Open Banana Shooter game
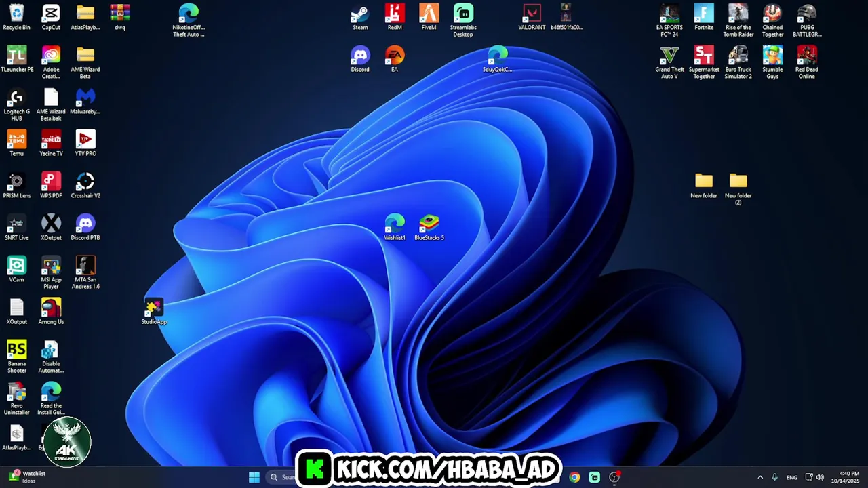The height and width of the screenshot is (488, 868). (x=16, y=357)
